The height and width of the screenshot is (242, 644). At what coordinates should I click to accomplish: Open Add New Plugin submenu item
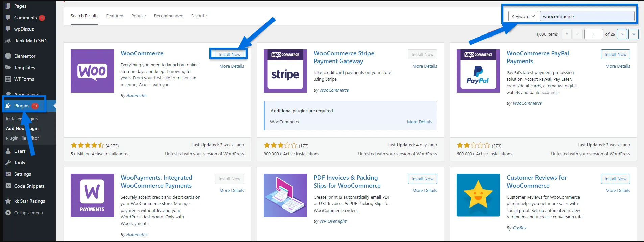pos(22,128)
